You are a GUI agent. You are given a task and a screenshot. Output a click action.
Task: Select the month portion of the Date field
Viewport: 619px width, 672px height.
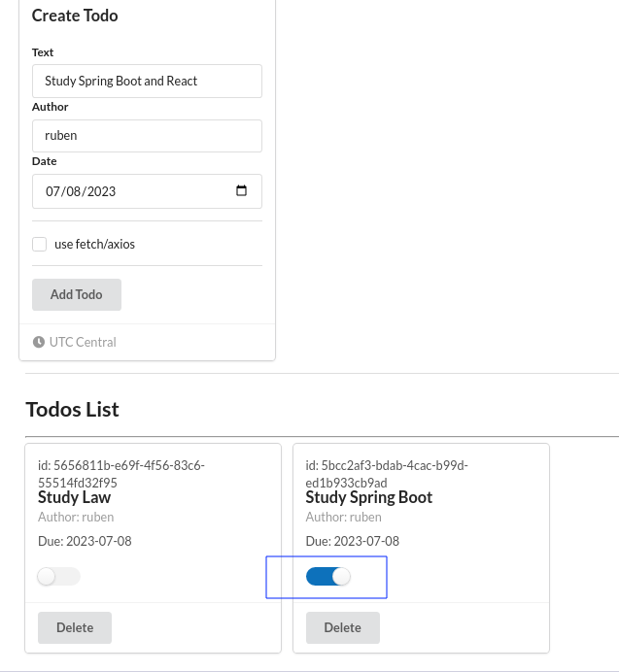pos(52,191)
